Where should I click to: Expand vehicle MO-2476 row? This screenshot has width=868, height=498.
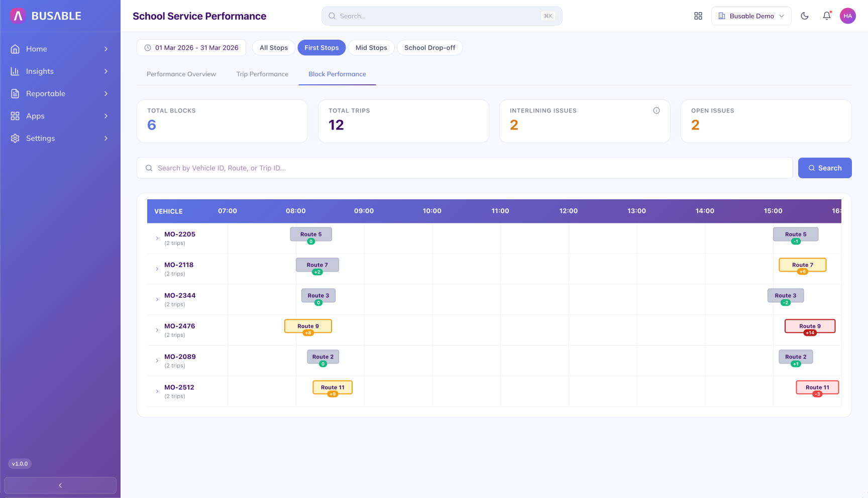tap(157, 330)
